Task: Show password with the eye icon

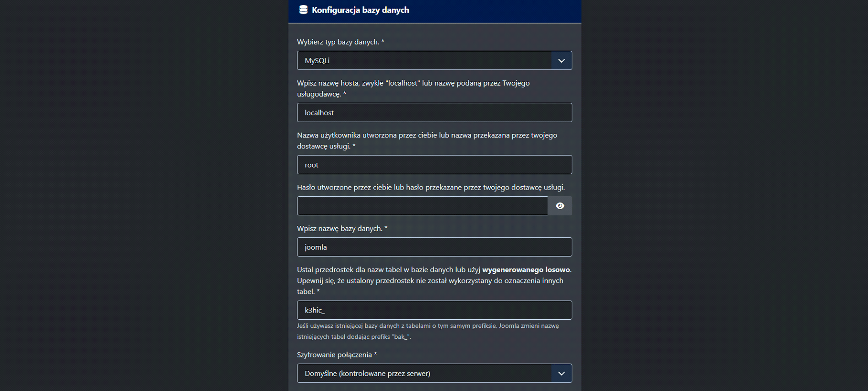Action: pos(560,206)
